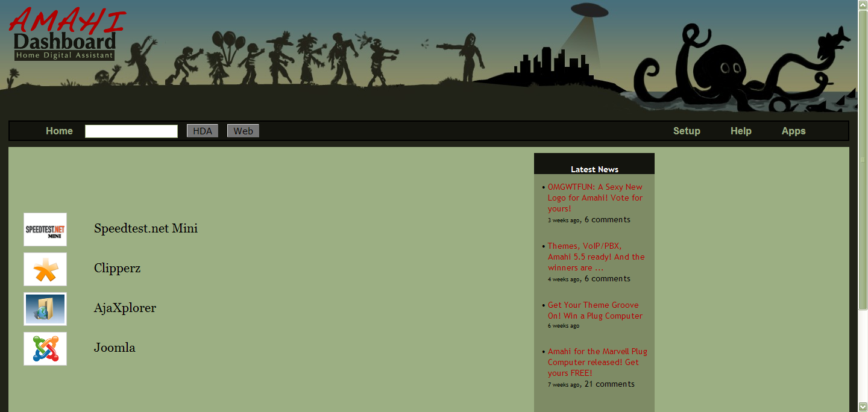Search using the HDA button
The image size is (868, 412).
203,131
